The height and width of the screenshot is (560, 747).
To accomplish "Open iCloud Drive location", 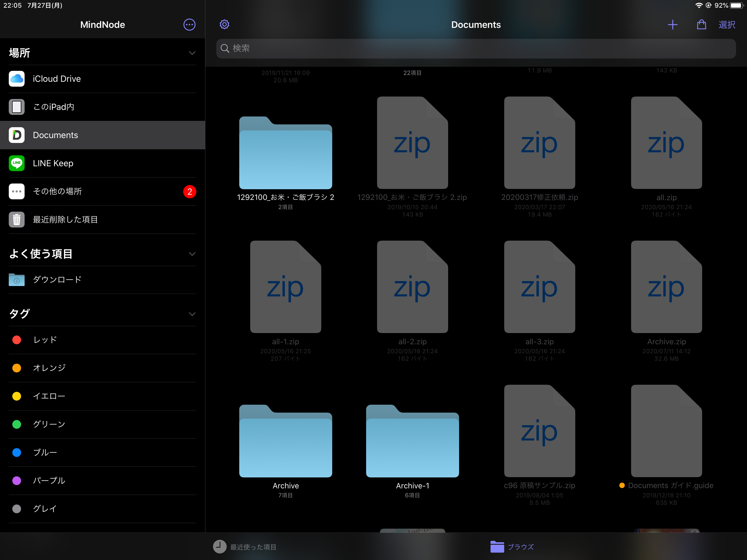I will pyautogui.click(x=103, y=79).
